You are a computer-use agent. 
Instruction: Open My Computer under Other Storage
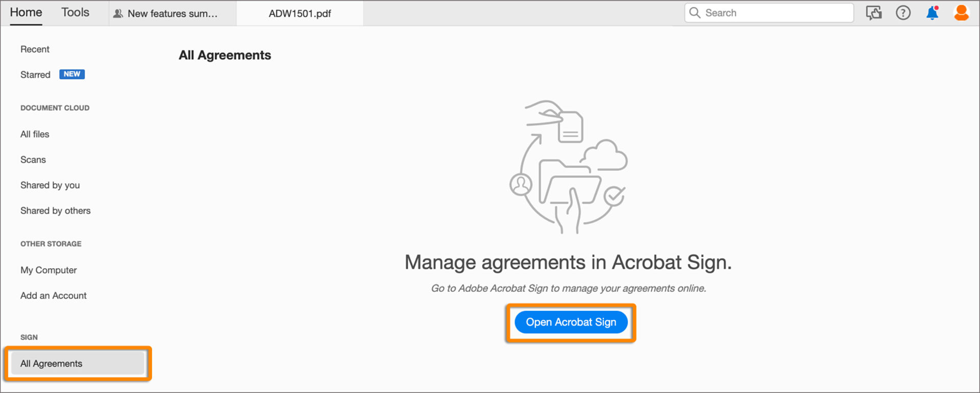click(48, 270)
